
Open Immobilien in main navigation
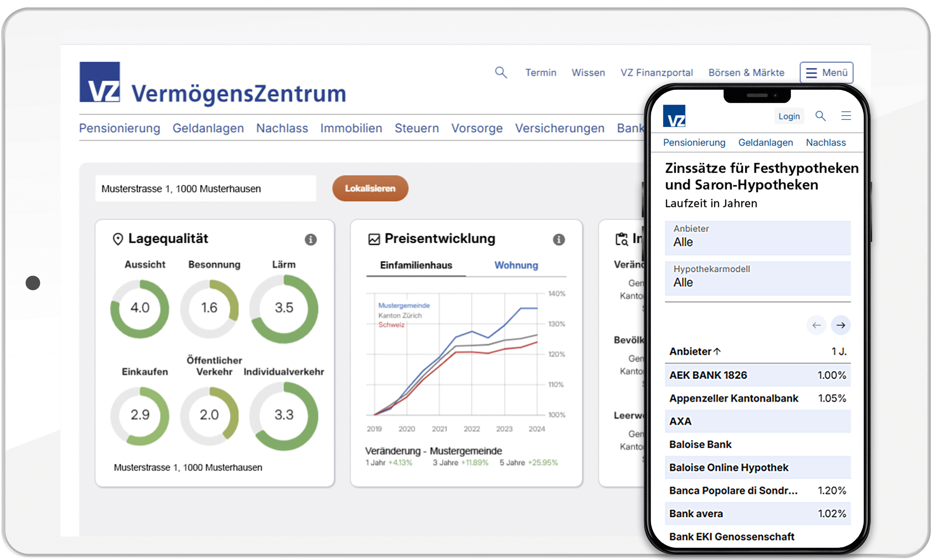point(351,128)
